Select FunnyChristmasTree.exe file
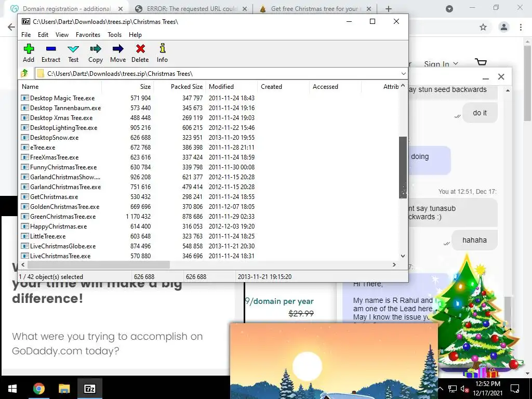 pyautogui.click(x=63, y=167)
